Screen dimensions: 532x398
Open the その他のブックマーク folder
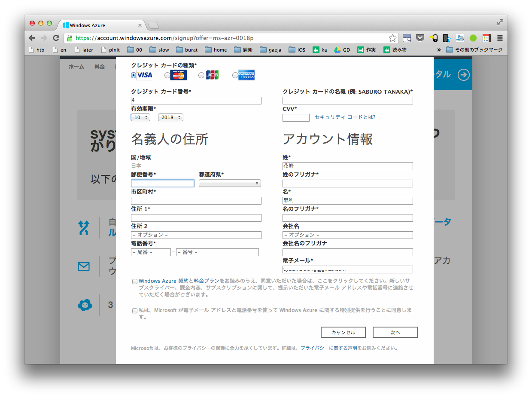coord(474,50)
